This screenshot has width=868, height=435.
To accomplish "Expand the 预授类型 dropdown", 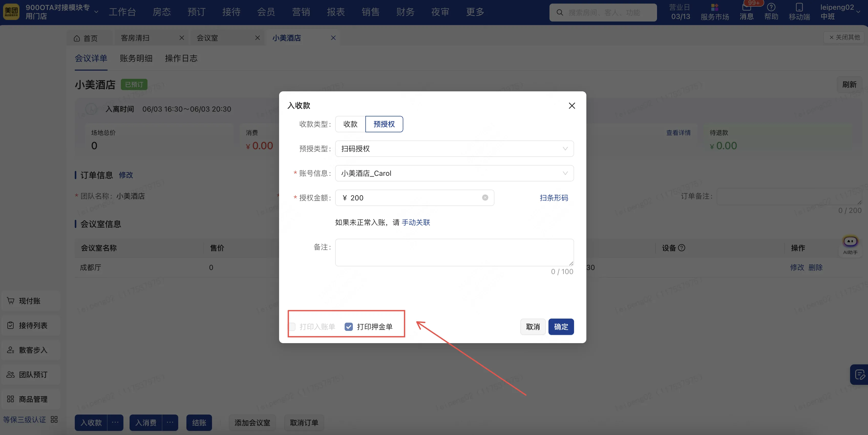I will click(x=454, y=148).
